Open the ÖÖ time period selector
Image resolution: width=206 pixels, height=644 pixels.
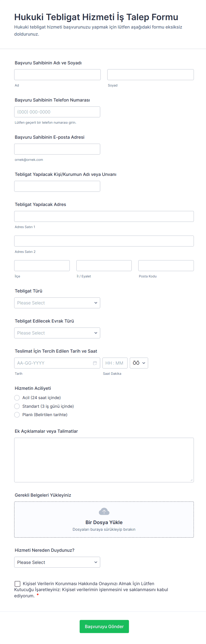pyautogui.click(x=139, y=363)
